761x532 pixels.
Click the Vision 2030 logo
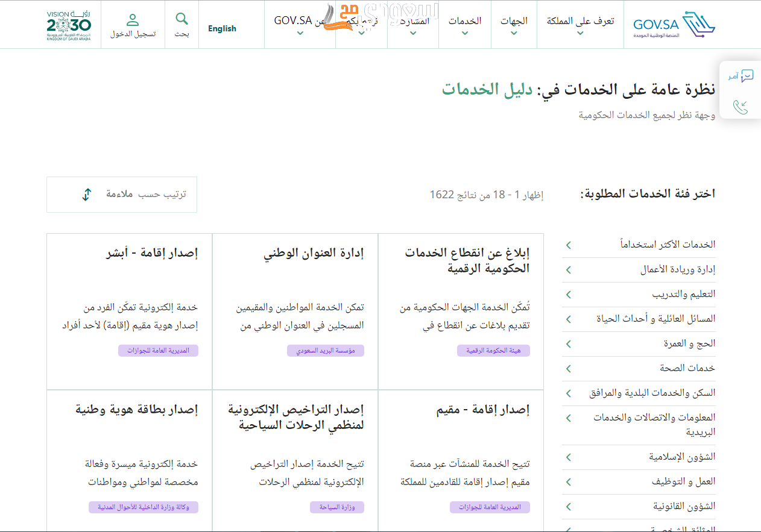click(x=69, y=25)
